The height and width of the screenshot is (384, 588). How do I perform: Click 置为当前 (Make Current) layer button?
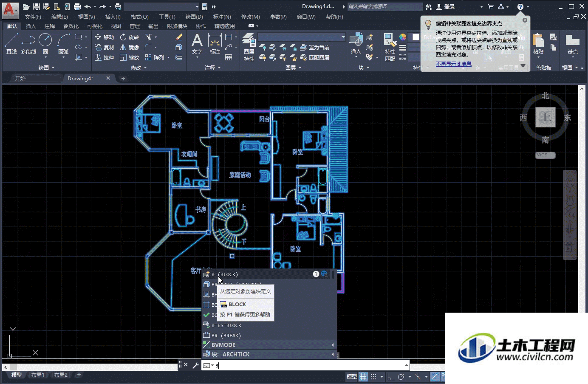tap(315, 47)
